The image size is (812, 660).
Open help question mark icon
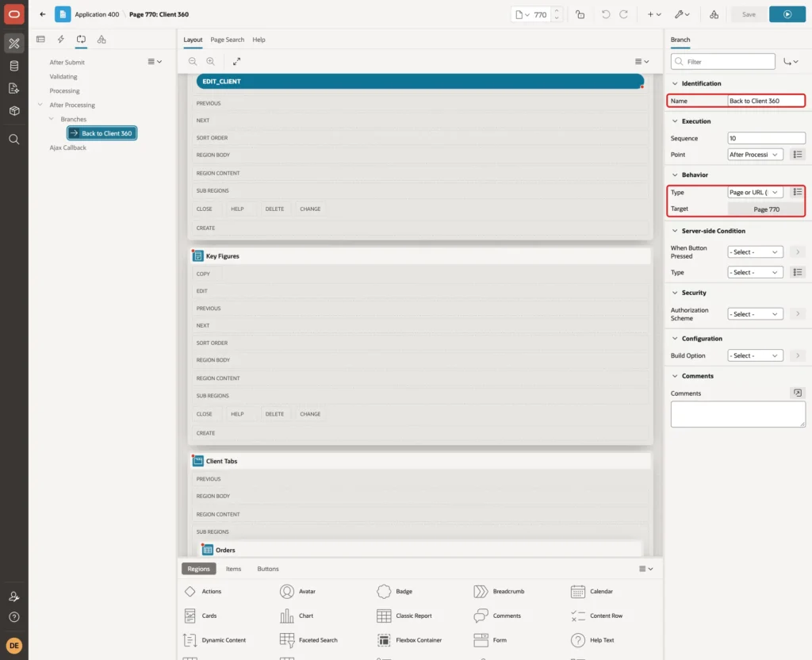pos(14,617)
